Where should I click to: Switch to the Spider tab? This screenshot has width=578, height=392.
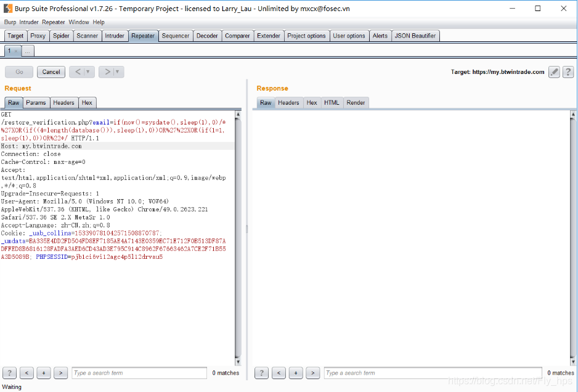point(61,36)
